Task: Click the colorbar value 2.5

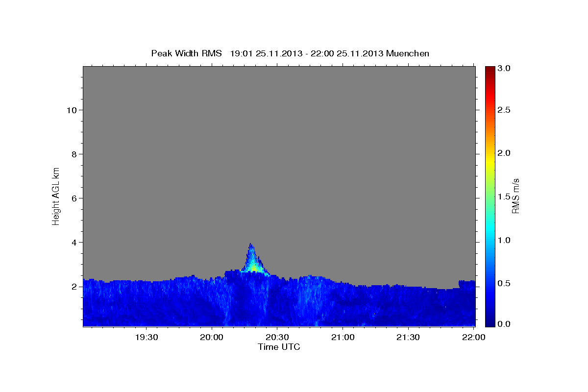Action: 504,110
